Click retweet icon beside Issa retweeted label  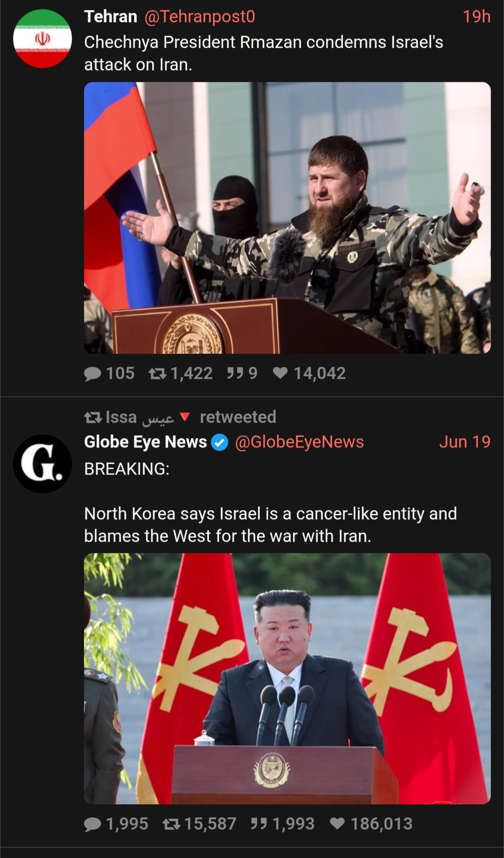click(93, 418)
